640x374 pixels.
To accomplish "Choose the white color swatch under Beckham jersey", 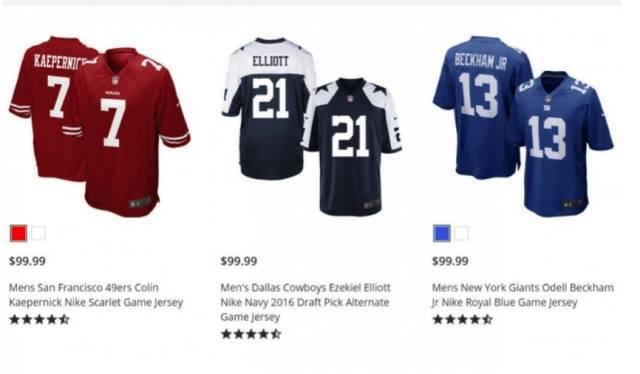I will (462, 234).
